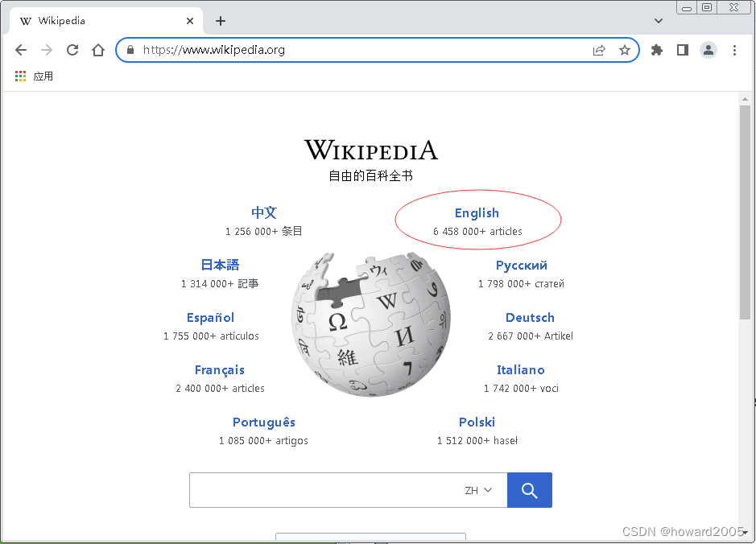This screenshot has height=544, width=756.
Task: Click the WIKIPEDIA title wordmark
Action: pyautogui.click(x=371, y=150)
